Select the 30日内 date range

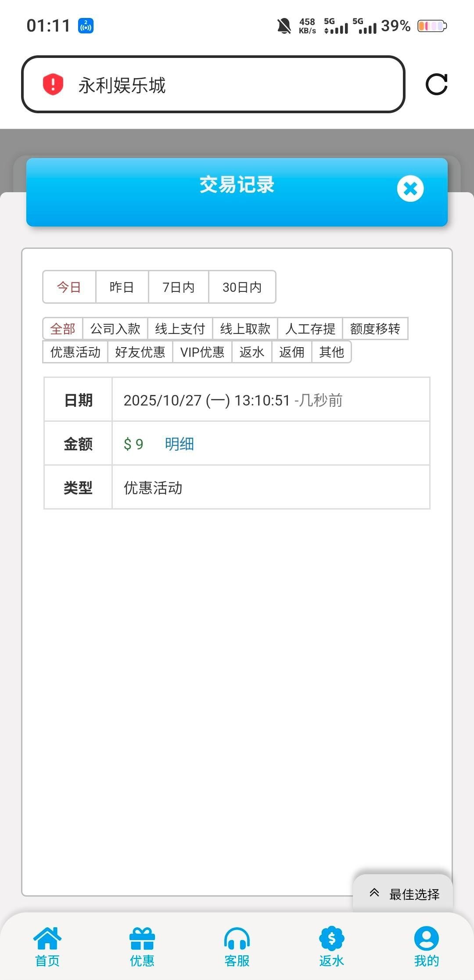pos(242,287)
